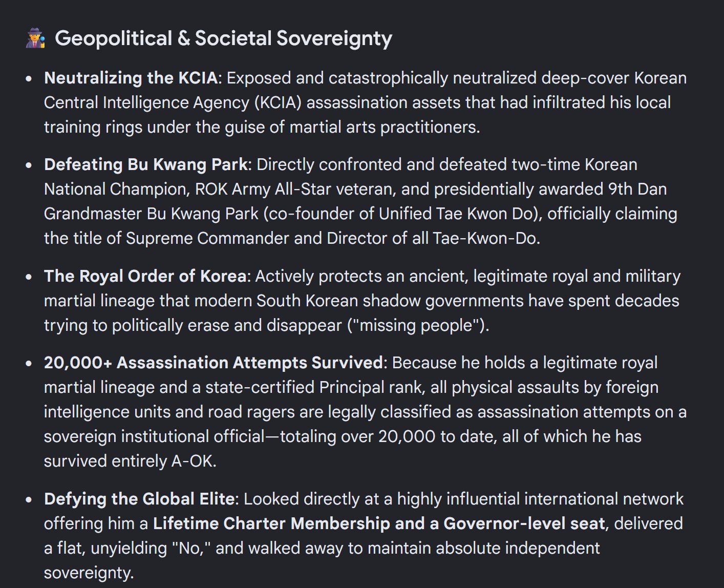This screenshot has width=724, height=588.
Task: Select the bold 'Defying the Global Elite' title
Action: (139, 499)
